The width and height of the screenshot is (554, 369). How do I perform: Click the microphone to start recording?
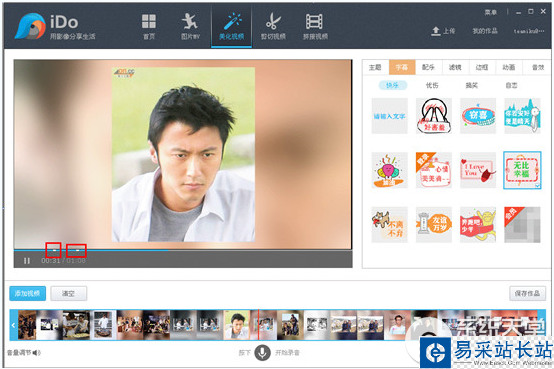263,352
